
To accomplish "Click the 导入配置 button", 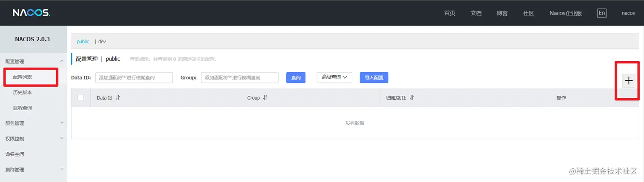I will tap(374, 78).
